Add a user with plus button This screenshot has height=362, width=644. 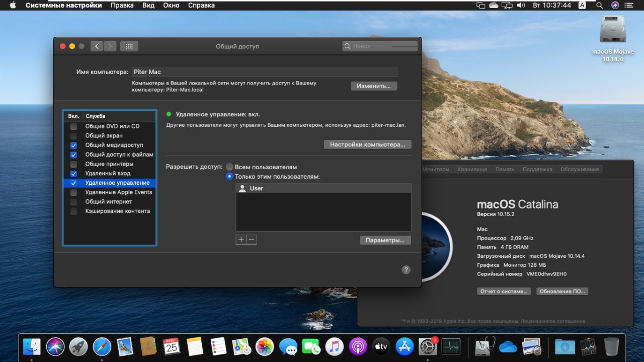(241, 240)
